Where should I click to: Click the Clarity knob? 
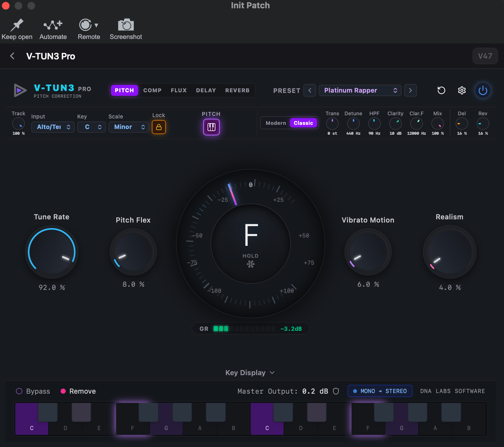[x=396, y=124]
